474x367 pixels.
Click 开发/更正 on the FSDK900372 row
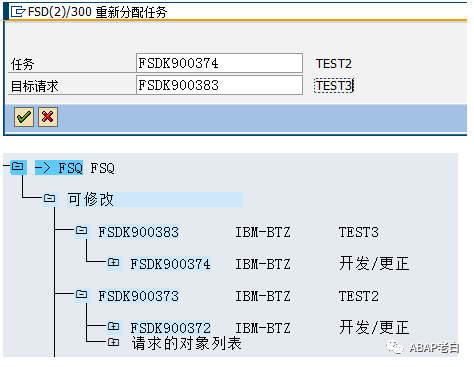coord(374,327)
